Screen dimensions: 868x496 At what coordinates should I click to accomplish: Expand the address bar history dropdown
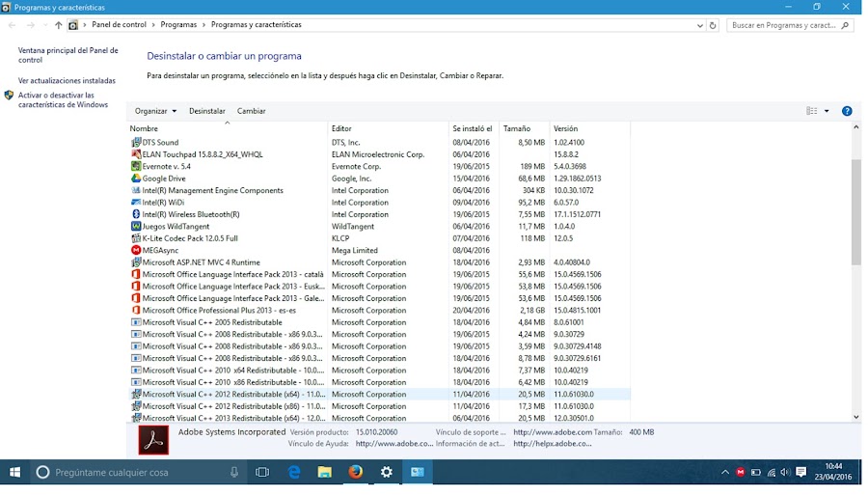tap(700, 25)
